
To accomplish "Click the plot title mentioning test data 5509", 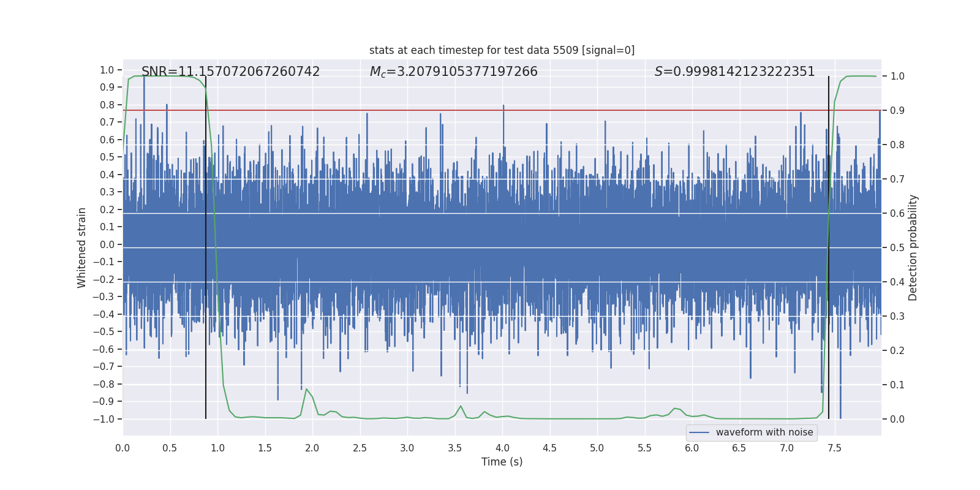I will (502, 50).
